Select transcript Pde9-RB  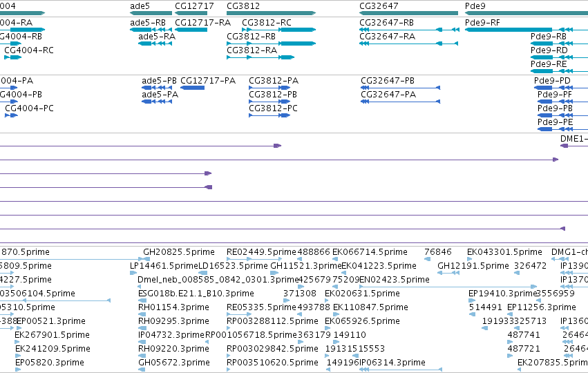coord(559,44)
